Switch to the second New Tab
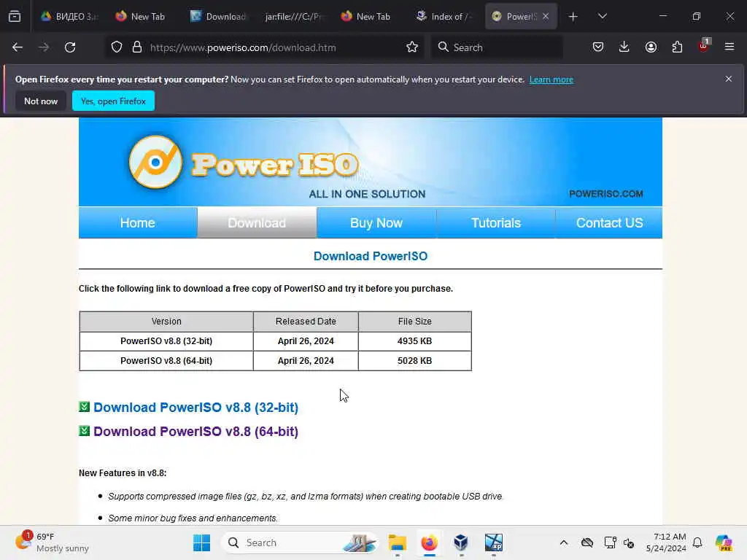This screenshot has width=747, height=560. (x=366, y=17)
